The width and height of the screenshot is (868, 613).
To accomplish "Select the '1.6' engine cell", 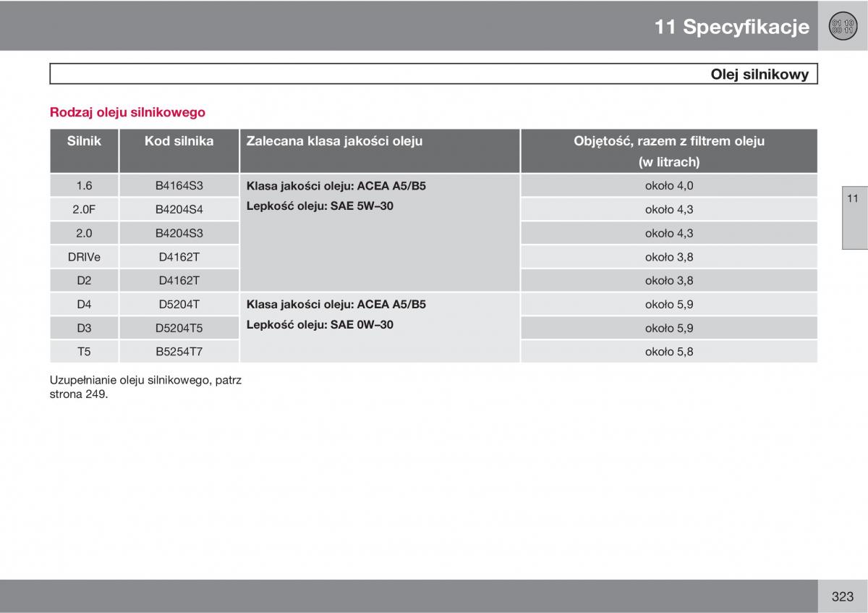I will click(x=84, y=185).
